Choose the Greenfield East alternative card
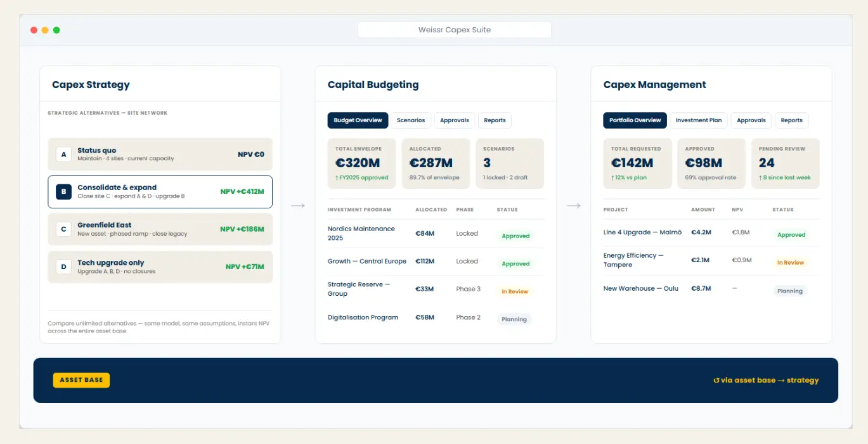This screenshot has height=444, width=868. 160,229
